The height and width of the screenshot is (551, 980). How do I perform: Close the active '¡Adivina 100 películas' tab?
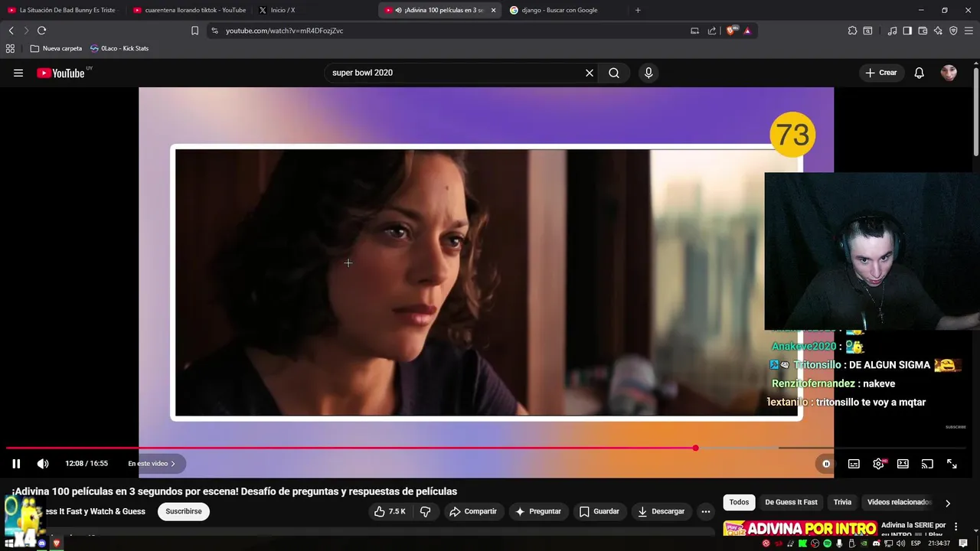pos(493,10)
